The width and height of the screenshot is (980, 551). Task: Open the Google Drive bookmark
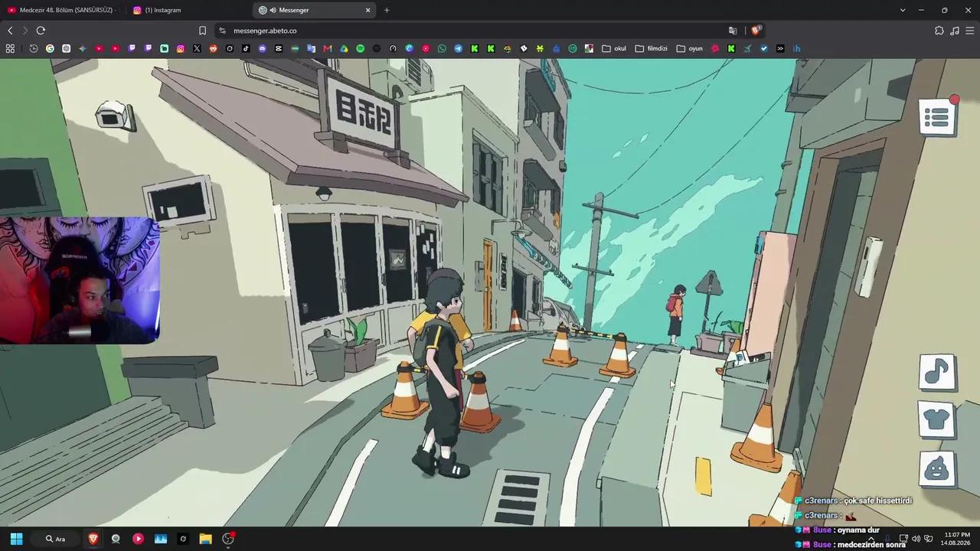tap(344, 48)
